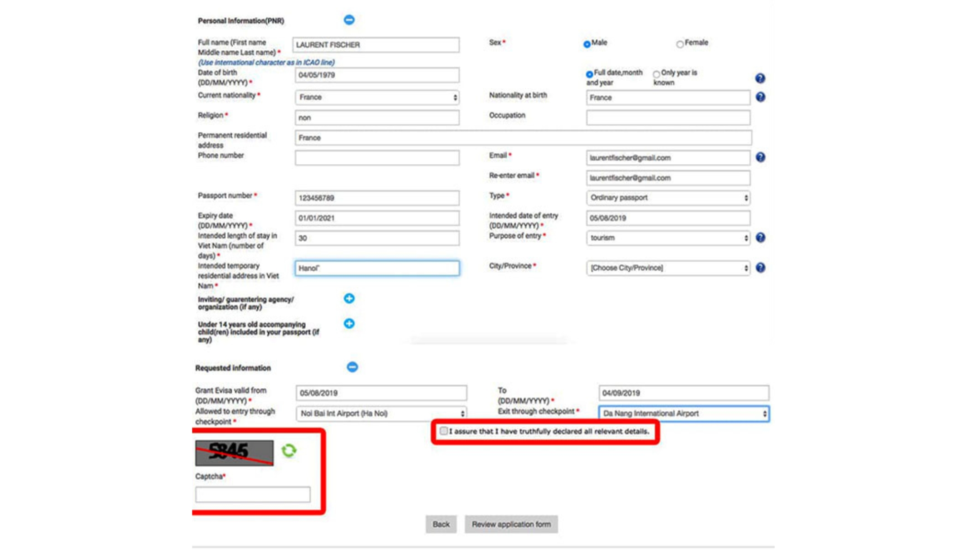Image resolution: width=980 pixels, height=551 pixels.
Task: Open Exit through checkpoint dropdown
Action: click(x=684, y=413)
